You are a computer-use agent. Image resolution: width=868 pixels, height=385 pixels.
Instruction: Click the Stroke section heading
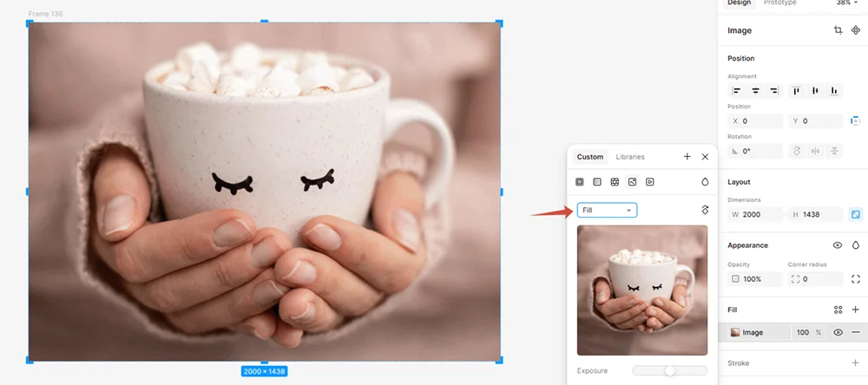click(739, 362)
